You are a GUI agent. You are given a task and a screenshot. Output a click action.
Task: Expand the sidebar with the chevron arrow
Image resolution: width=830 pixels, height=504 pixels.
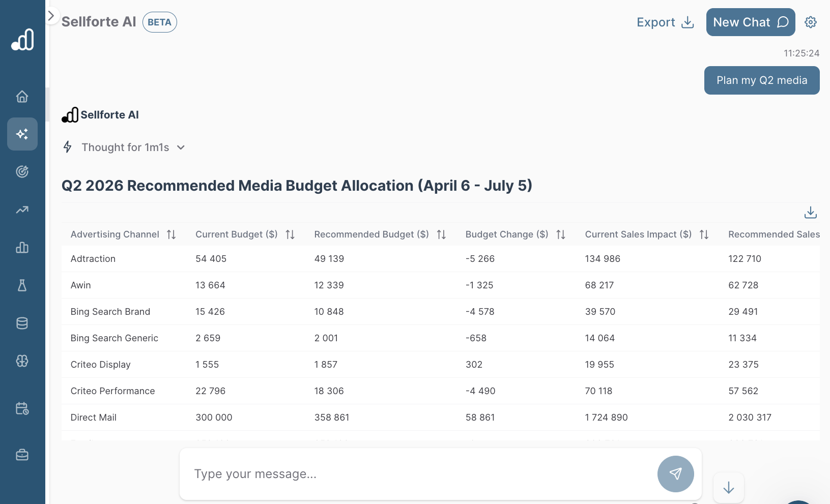[x=51, y=16]
